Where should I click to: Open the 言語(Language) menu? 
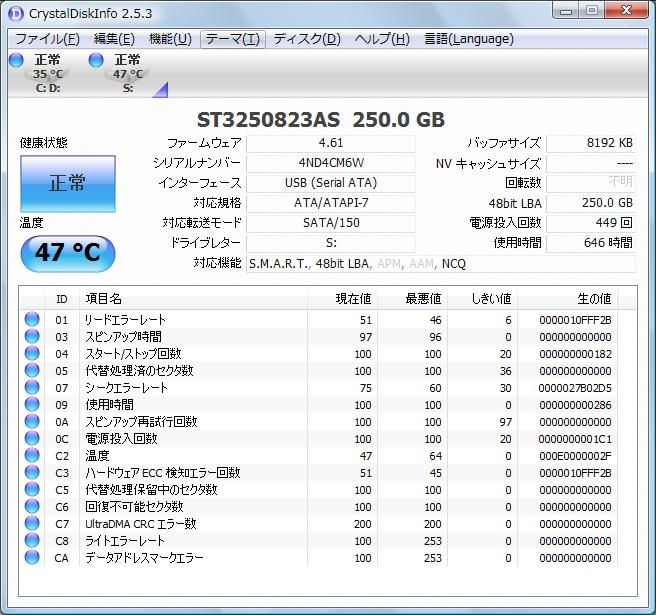(x=469, y=39)
